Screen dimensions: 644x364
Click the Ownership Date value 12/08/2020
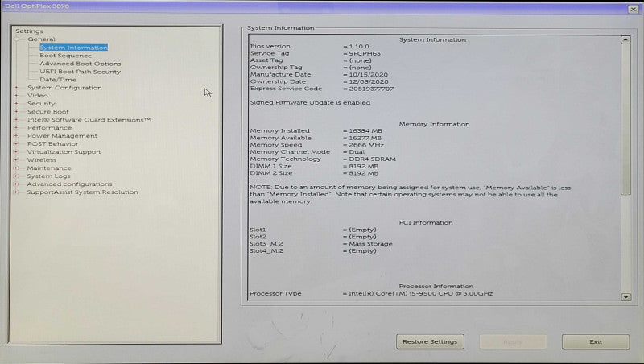tap(368, 82)
